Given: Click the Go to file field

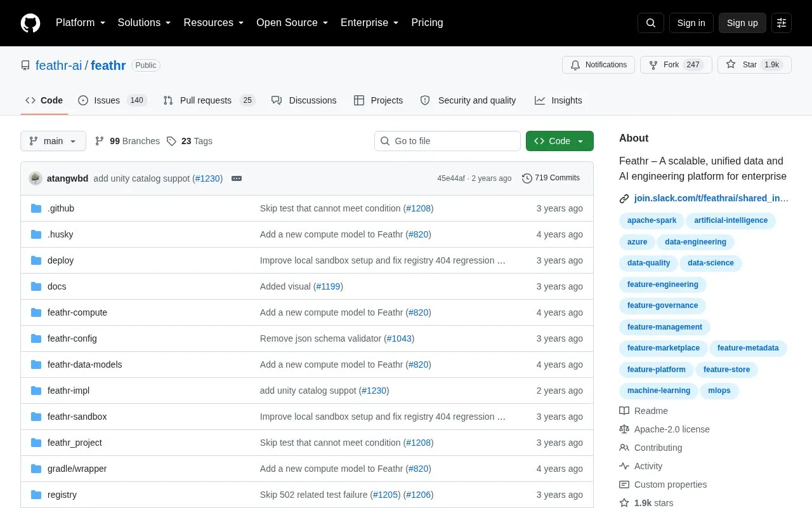Looking at the screenshot, I should coord(447,141).
